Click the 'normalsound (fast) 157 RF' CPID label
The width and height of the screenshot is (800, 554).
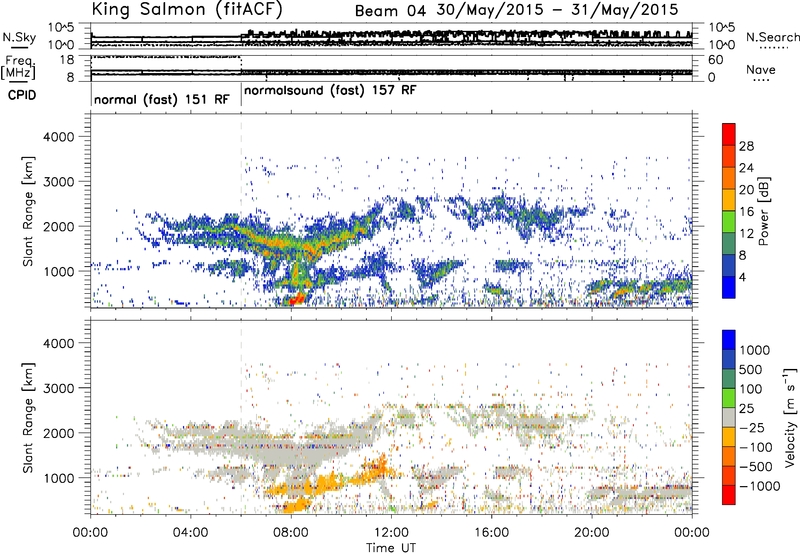pyautogui.click(x=330, y=90)
